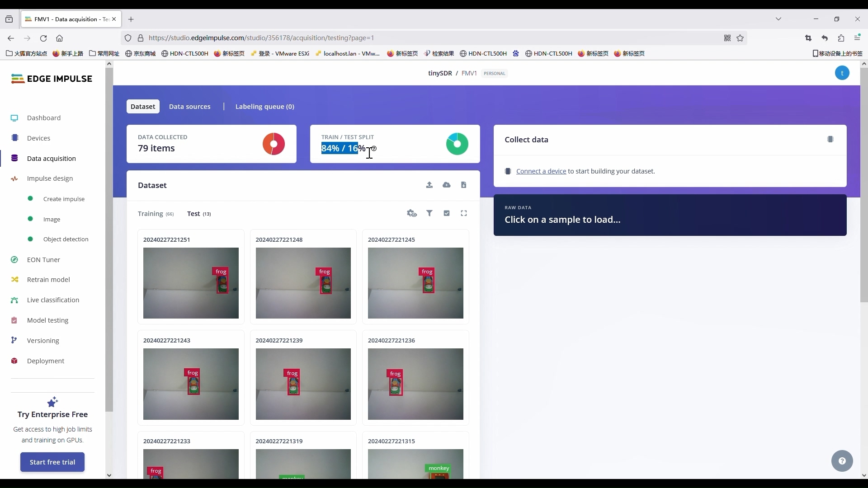This screenshot has height=488, width=868.
Task: Click the page vertical scrollbar thumb
Action: pos(864,185)
